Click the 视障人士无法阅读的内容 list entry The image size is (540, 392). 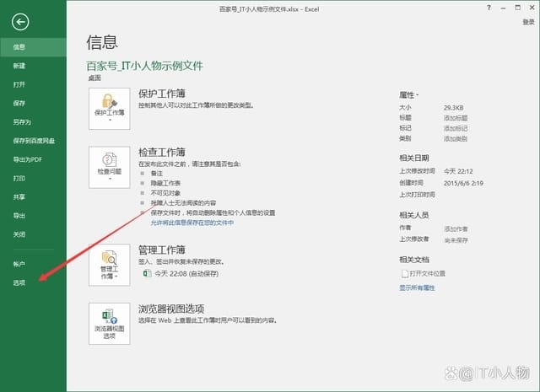point(183,203)
